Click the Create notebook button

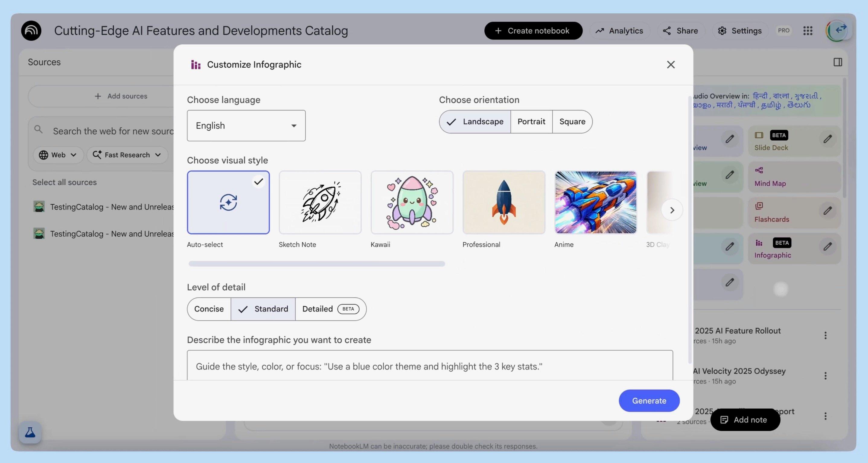click(x=533, y=31)
